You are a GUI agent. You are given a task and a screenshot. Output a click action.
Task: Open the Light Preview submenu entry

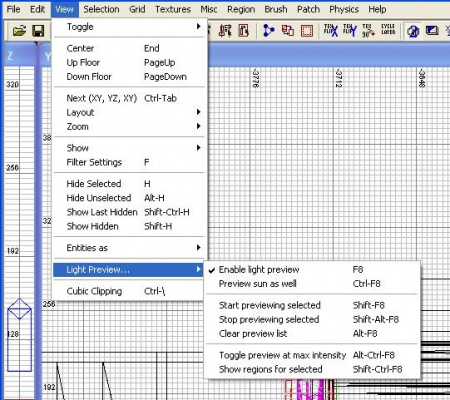tap(129, 270)
